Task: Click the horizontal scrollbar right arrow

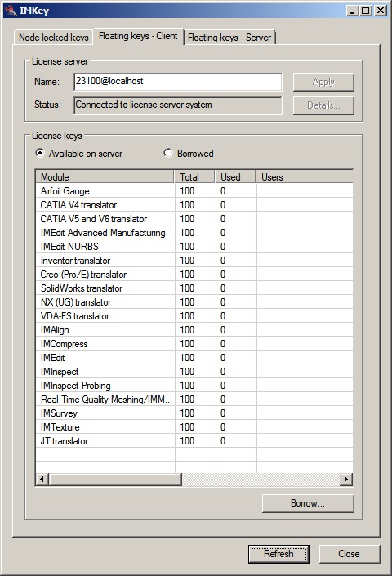Action: (346, 479)
